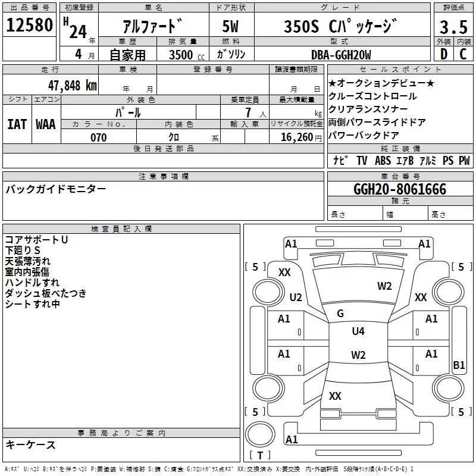476x476 pixels.
Task: Select the 3.5 evaluation score
Action: 452,26
